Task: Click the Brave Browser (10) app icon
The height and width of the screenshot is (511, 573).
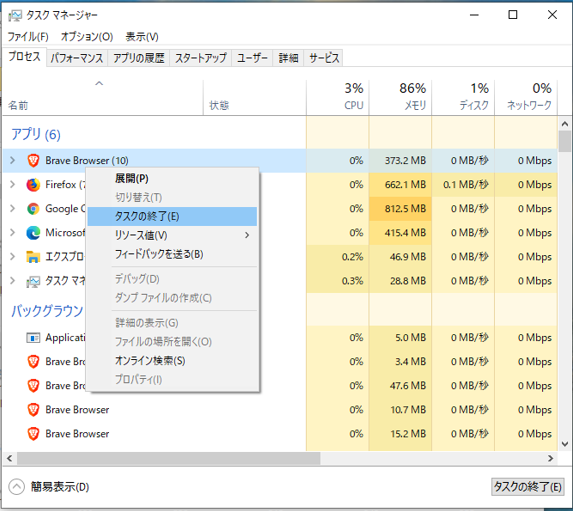Action: click(33, 160)
